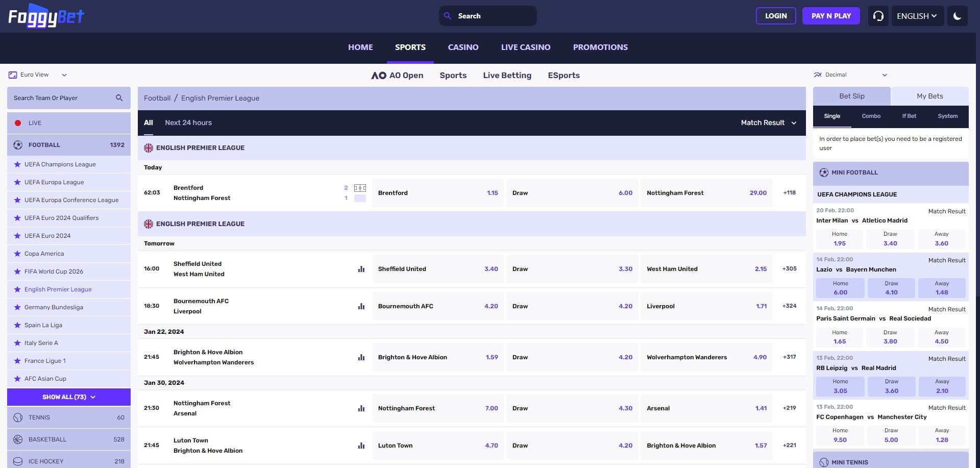Show all 73 football leagues
980x468 pixels.
point(68,397)
